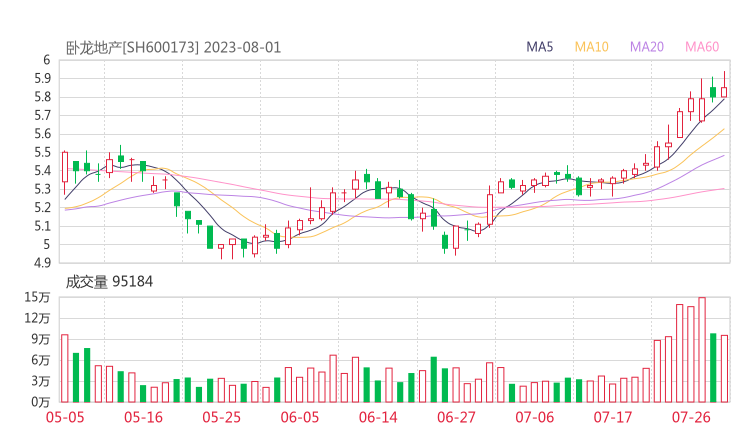Click the 9万 volume axis label

41,339
